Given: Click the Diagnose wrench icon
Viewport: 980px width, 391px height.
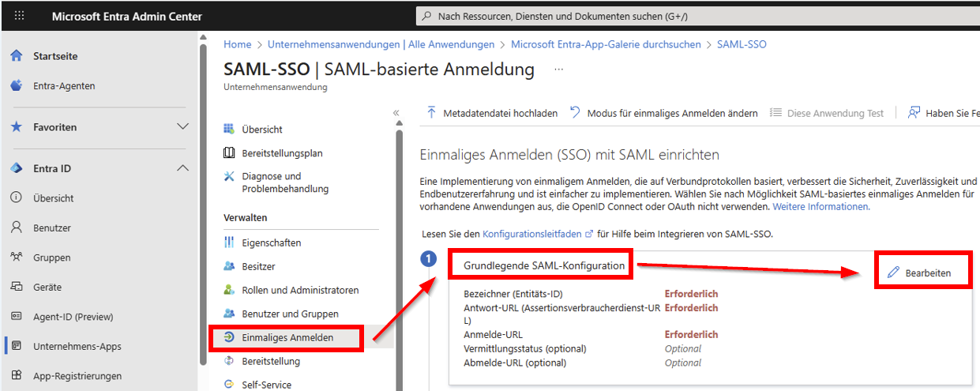Looking at the screenshot, I should pyautogui.click(x=229, y=176).
